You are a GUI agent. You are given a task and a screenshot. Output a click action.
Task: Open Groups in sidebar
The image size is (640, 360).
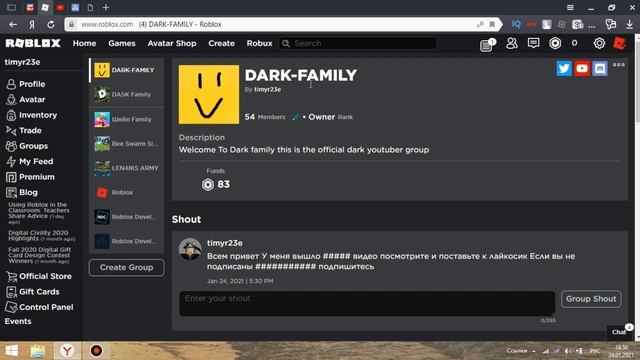(27, 146)
